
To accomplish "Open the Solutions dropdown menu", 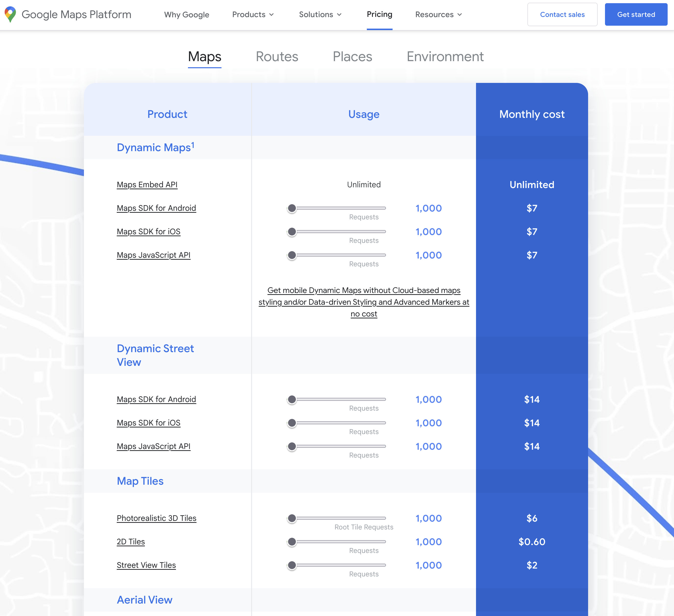I will click(x=320, y=14).
